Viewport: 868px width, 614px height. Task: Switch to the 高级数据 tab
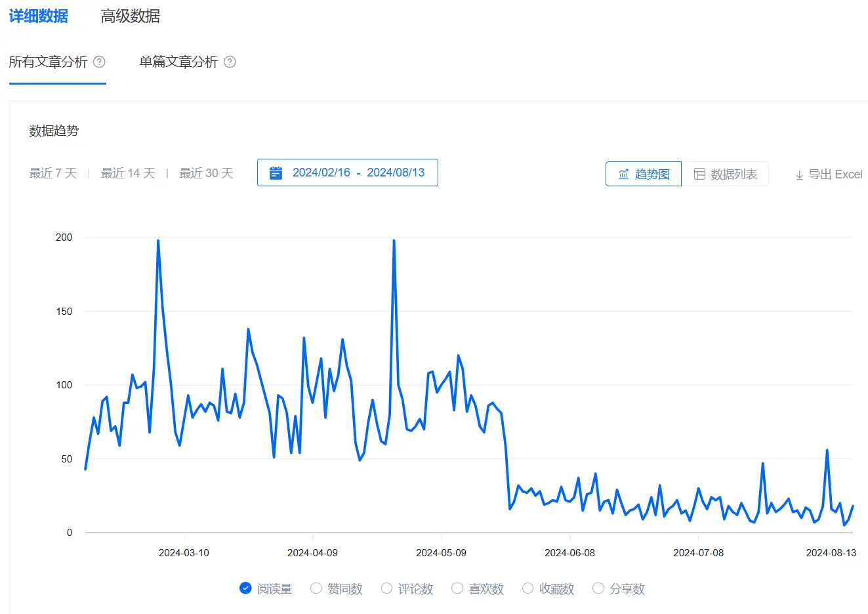coord(130,16)
